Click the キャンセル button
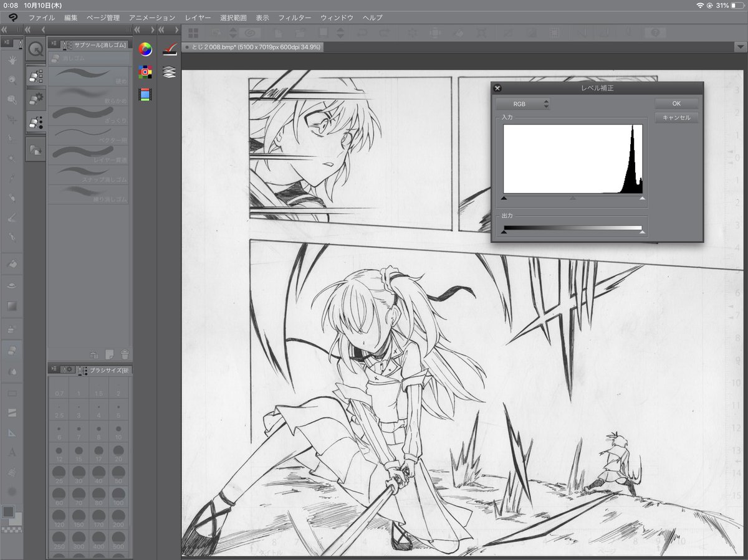Image resolution: width=748 pixels, height=560 pixels. click(676, 118)
